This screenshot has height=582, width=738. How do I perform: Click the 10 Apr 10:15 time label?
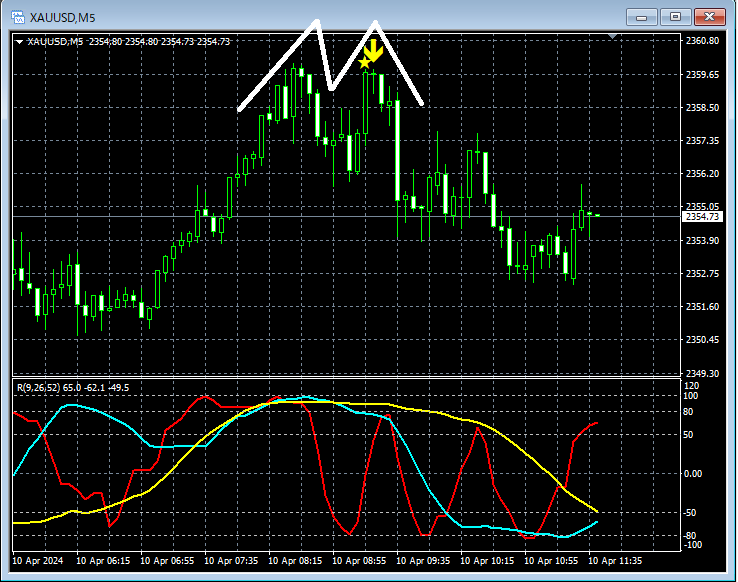487,561
